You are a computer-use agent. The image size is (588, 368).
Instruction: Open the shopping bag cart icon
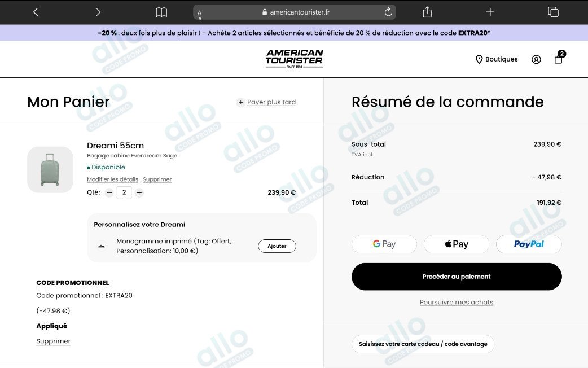(559, 58)
